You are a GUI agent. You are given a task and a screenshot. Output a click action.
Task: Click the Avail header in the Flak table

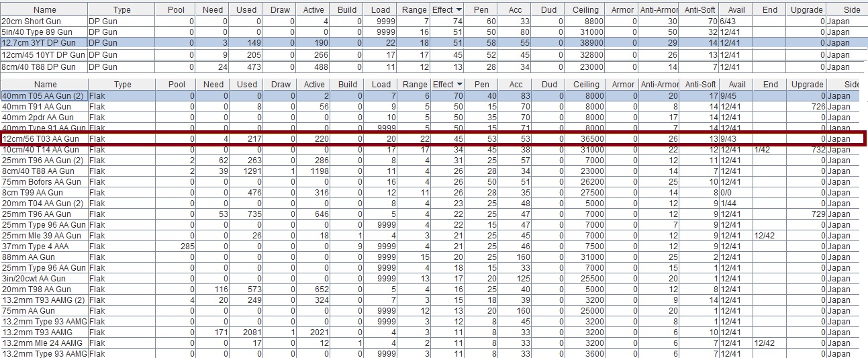(737, 85)
